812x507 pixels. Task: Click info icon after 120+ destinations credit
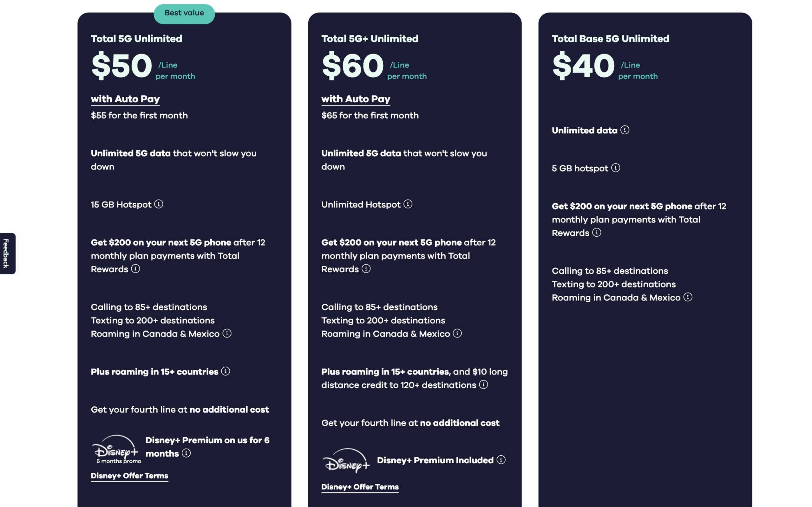483,385
